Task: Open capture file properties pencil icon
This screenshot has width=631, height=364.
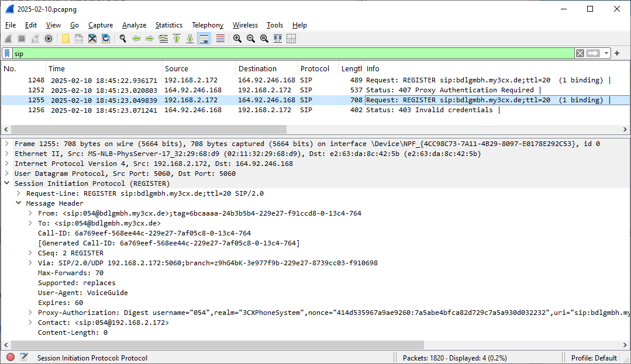Action: click(x=24, y=357)
